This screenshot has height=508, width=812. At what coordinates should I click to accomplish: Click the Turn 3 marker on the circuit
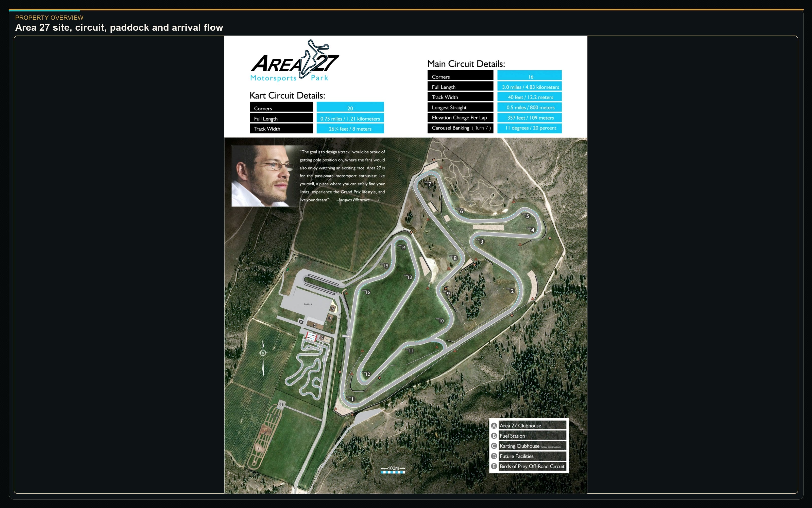point(481,242)
